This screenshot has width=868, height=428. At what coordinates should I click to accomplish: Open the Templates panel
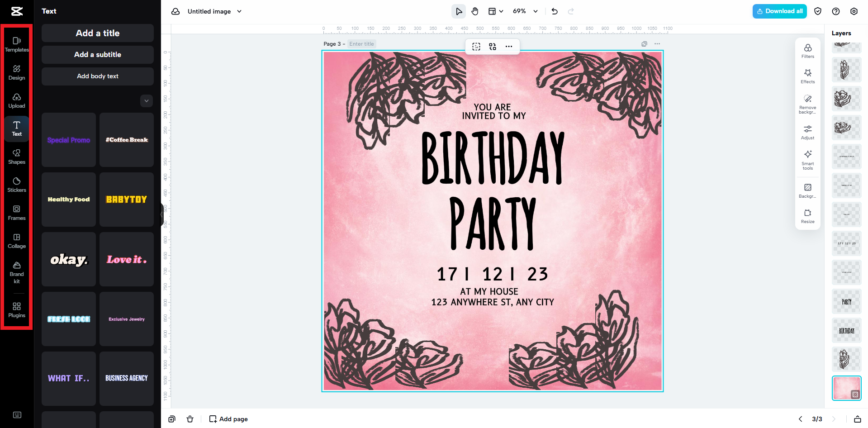tap(16, 44)
